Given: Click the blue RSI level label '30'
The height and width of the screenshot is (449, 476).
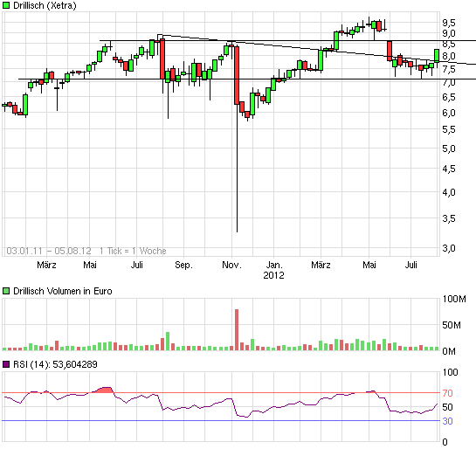Looking at the screenshot, I should (448, 421).
